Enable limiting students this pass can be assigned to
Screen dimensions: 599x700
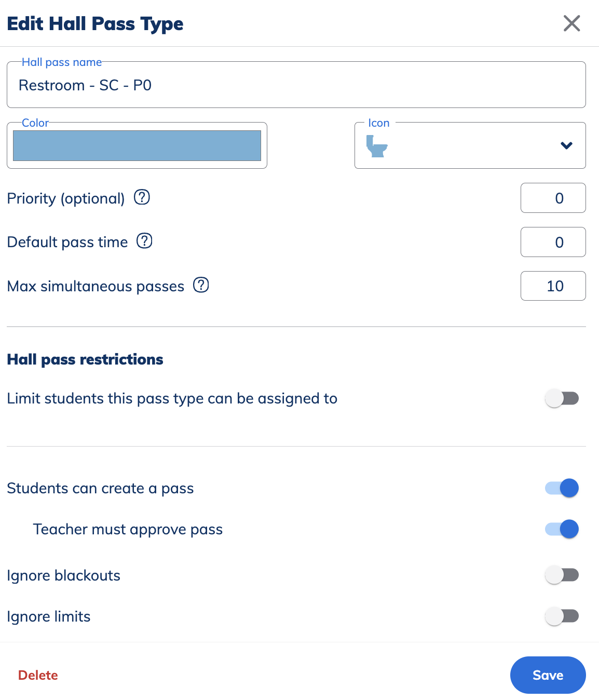(562, 398)
